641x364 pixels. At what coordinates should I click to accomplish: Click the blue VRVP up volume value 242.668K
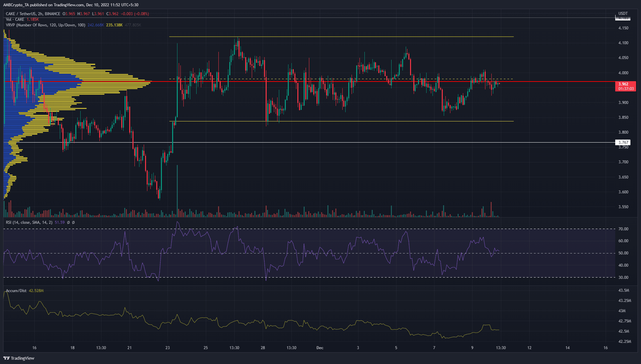pos(96,25)
